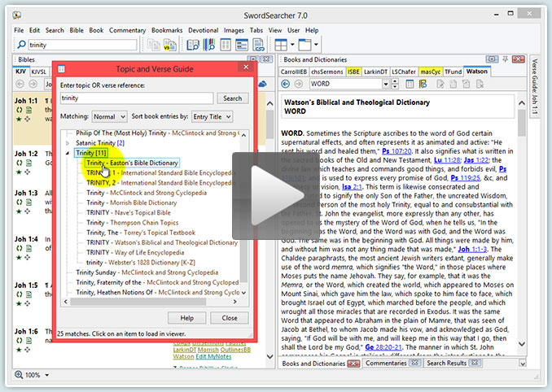Click the zoom magnifier icon in status bar

pos(19,375)
